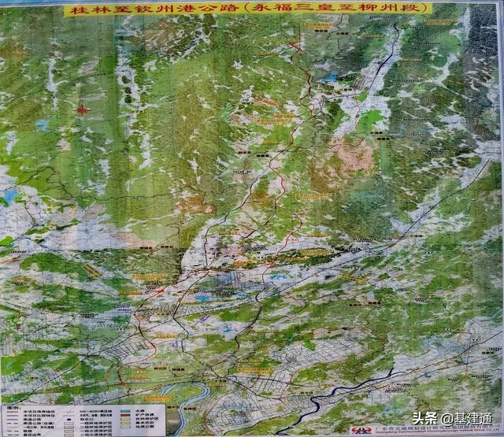
Task: Click the brown 矿产资源 legend color swatch
Action: (x=125, y=415)
